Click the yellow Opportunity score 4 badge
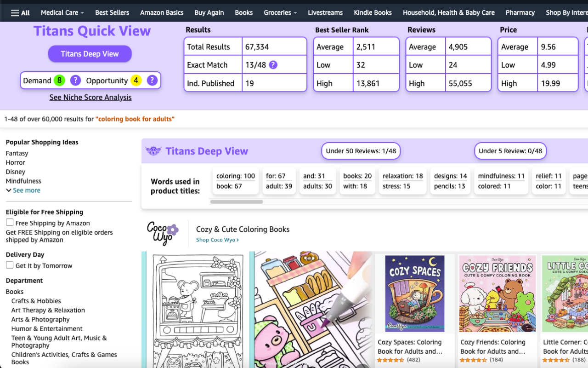Viewport: 588px width, 368px height. click(x=136, y=80)
